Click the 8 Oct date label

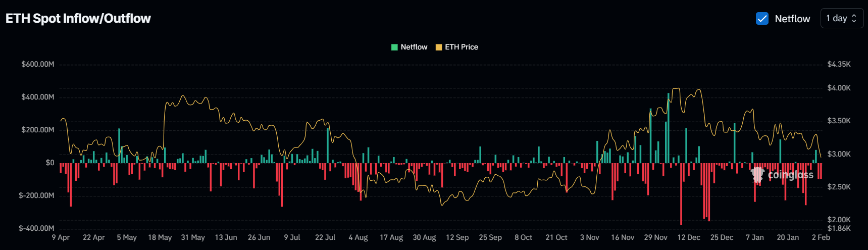524,237
